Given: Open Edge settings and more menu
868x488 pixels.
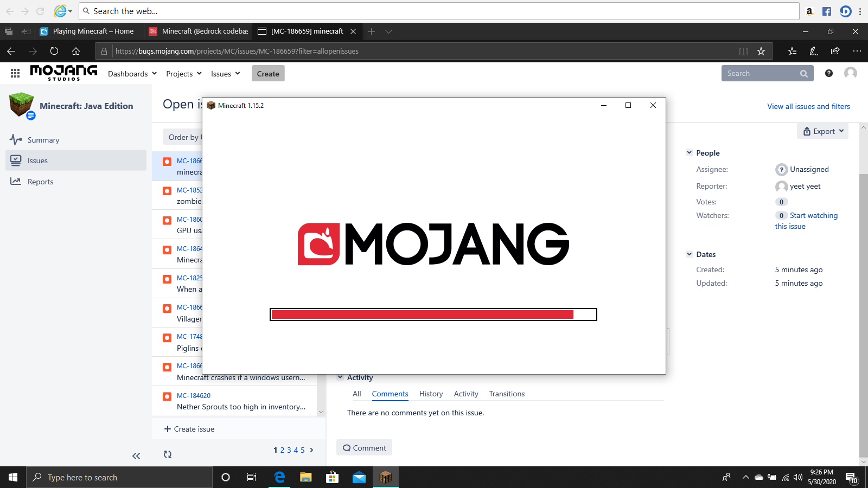Looking at the screenshot, I should [857, 51].
